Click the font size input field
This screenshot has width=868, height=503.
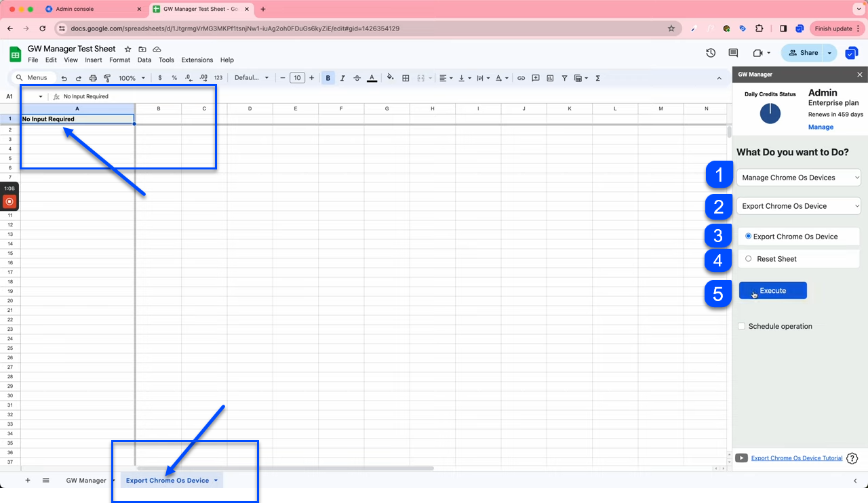coord(297,78)
